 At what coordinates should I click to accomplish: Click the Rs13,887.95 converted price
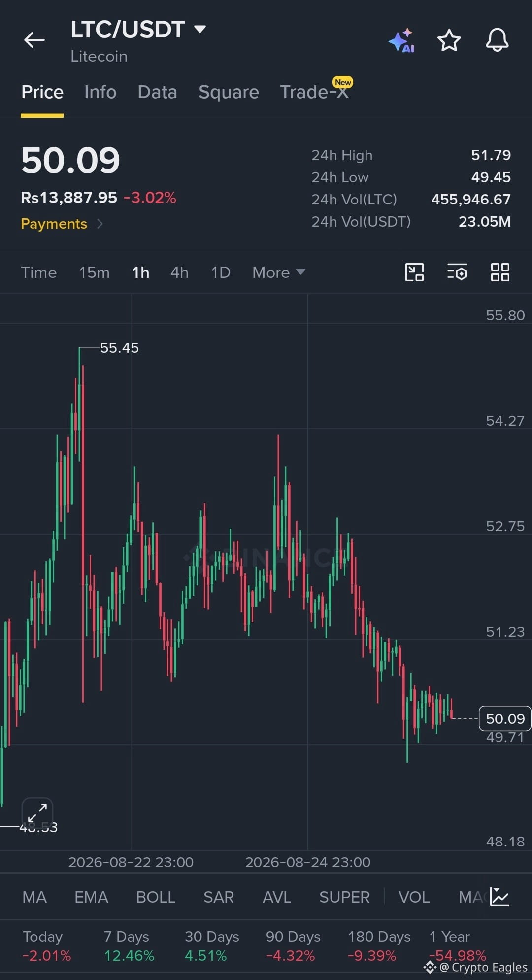pos(69,198)
